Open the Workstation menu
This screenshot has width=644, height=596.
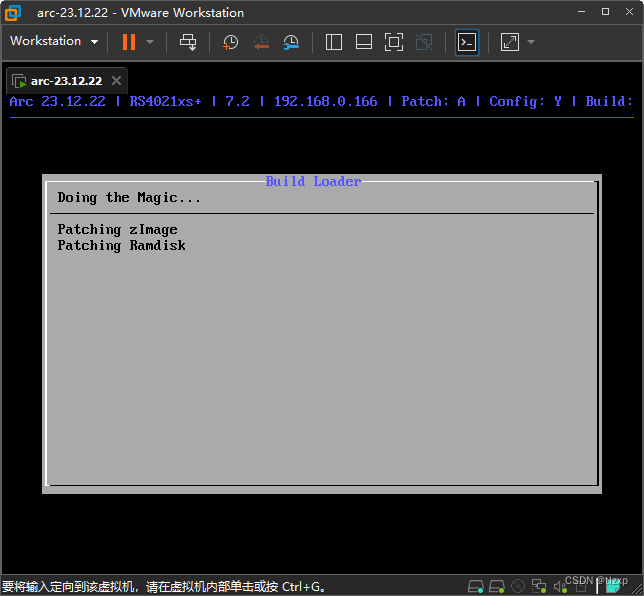pyautogui.click(x=54, y=41)
